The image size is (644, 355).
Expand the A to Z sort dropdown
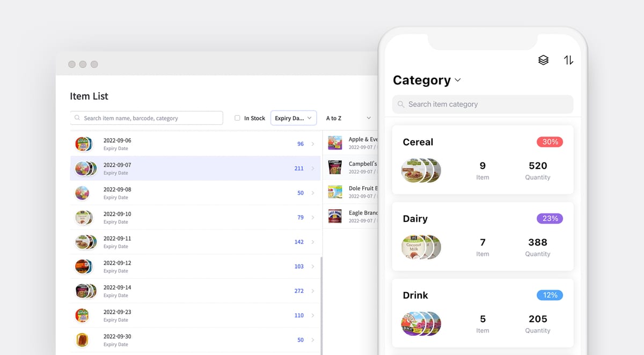click(x=348, y=117)
